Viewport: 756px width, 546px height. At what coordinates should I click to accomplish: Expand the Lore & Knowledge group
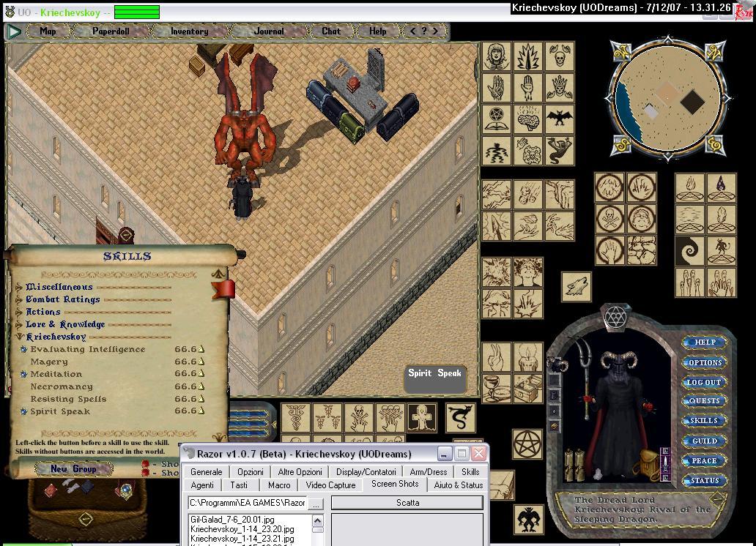(x=19, y=324)
